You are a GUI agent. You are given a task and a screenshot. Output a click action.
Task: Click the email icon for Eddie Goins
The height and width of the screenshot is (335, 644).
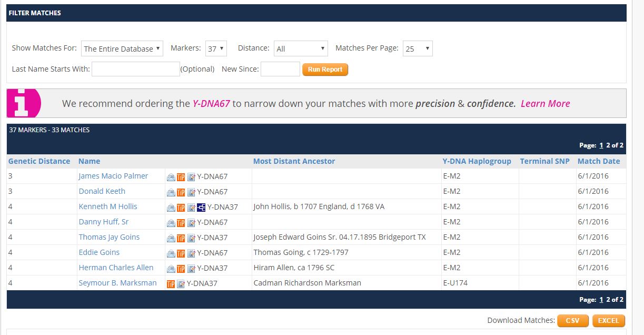(171, 253)
